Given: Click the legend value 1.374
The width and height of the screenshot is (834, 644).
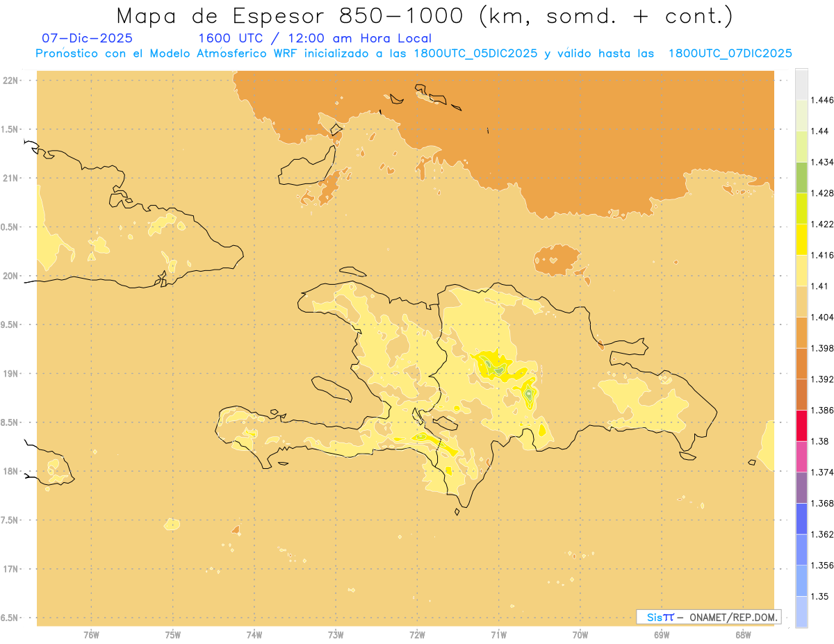Looking at the screenshot, I should tap(823, 472).
